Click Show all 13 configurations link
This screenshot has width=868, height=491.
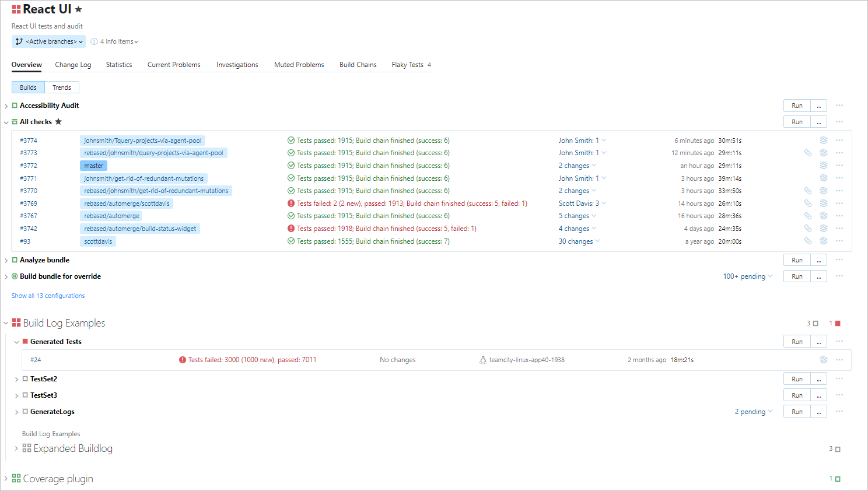coord(48,296)
